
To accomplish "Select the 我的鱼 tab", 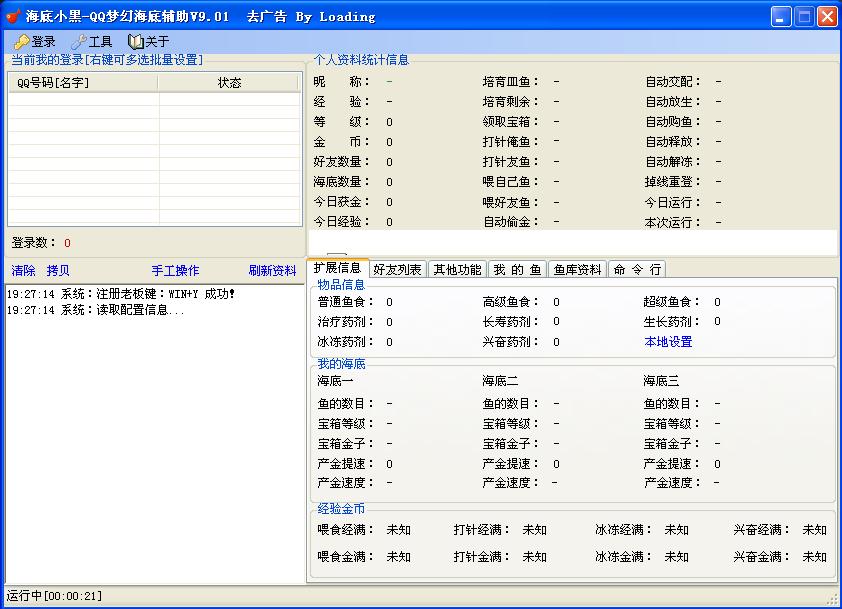I will click(517, 269).
